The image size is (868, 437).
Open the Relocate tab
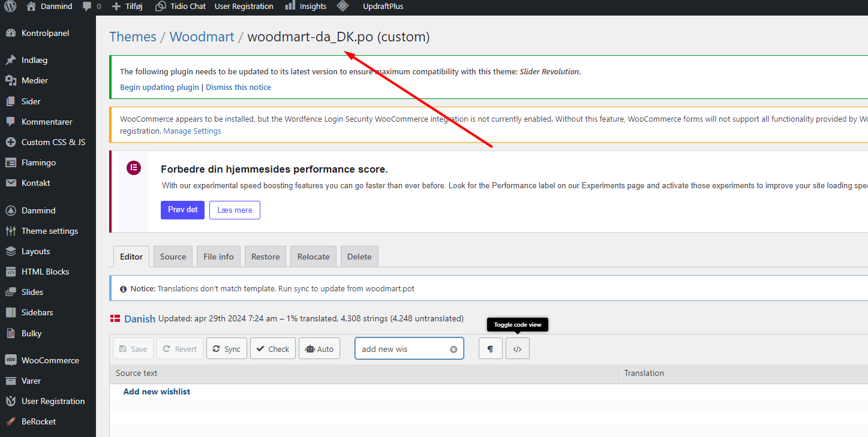(314, 257)
